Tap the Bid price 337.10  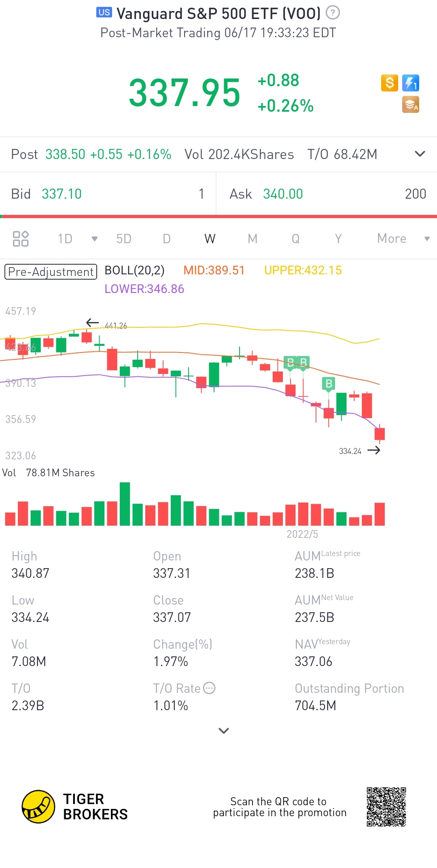point(62,194)
